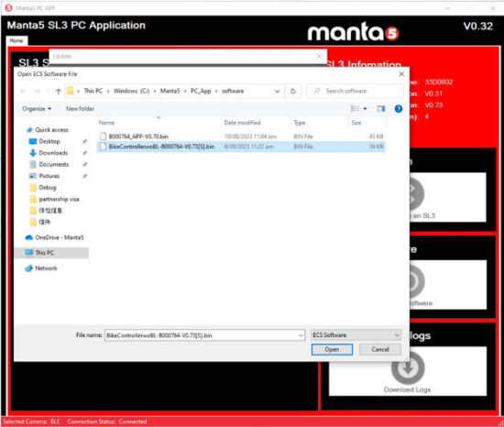Click the Download Logs label

407,389
